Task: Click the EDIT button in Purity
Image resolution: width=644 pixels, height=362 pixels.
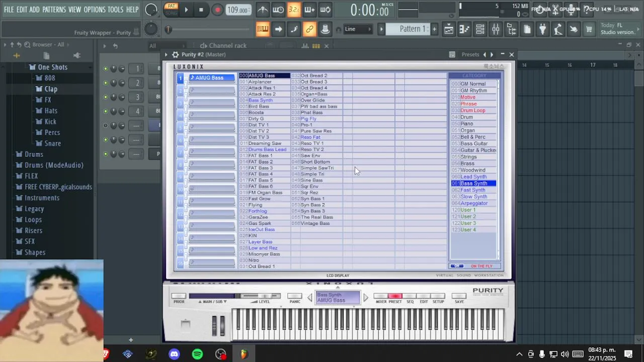Action: [x=424, y=296]
